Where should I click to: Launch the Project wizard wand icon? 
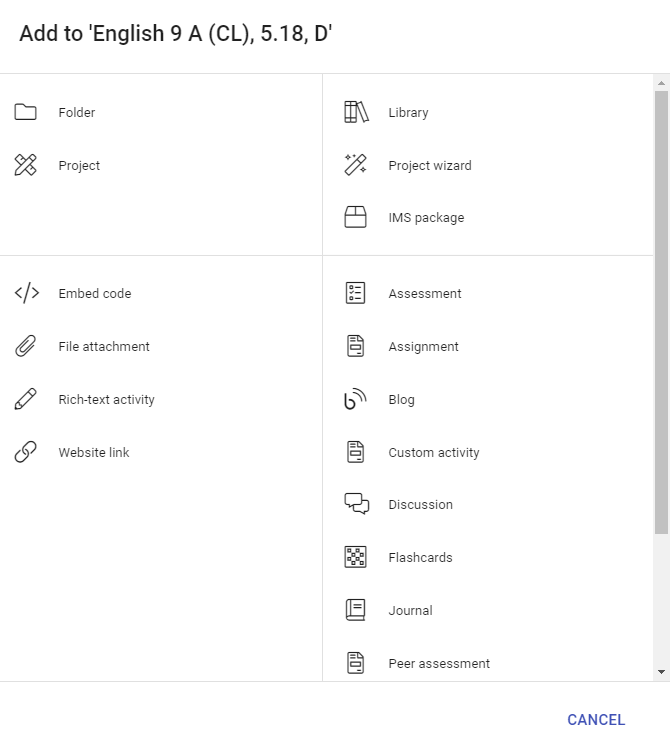[356, 166]
